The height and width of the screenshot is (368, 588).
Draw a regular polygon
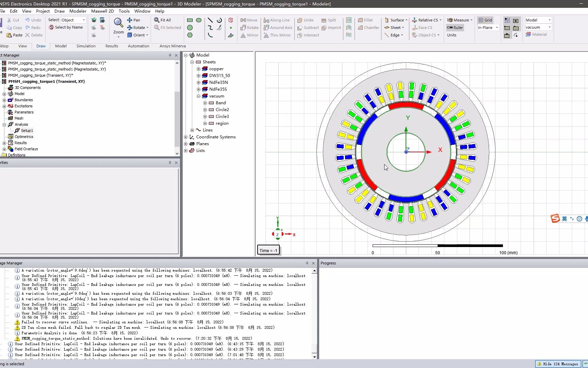(x=190, y=35)
